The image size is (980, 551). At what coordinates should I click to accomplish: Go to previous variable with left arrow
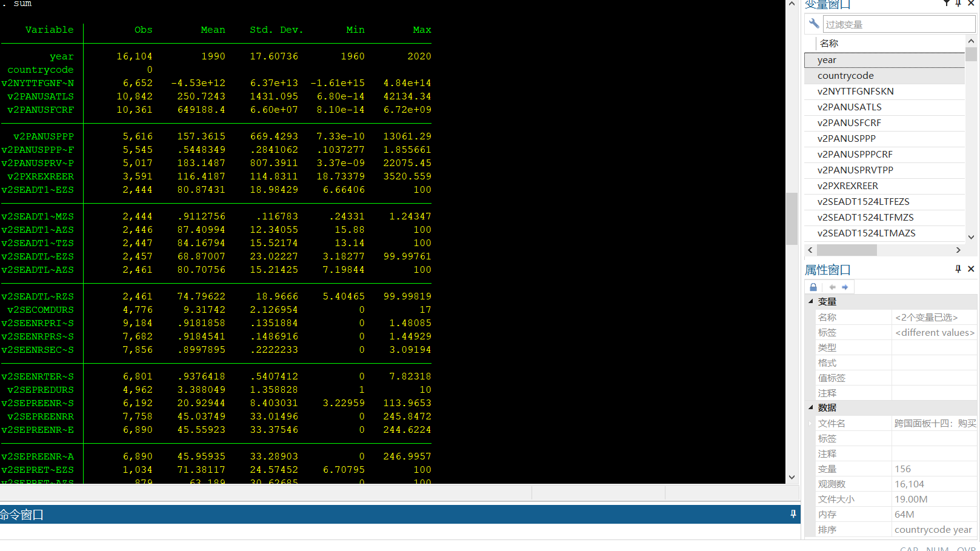pos(832,287)
